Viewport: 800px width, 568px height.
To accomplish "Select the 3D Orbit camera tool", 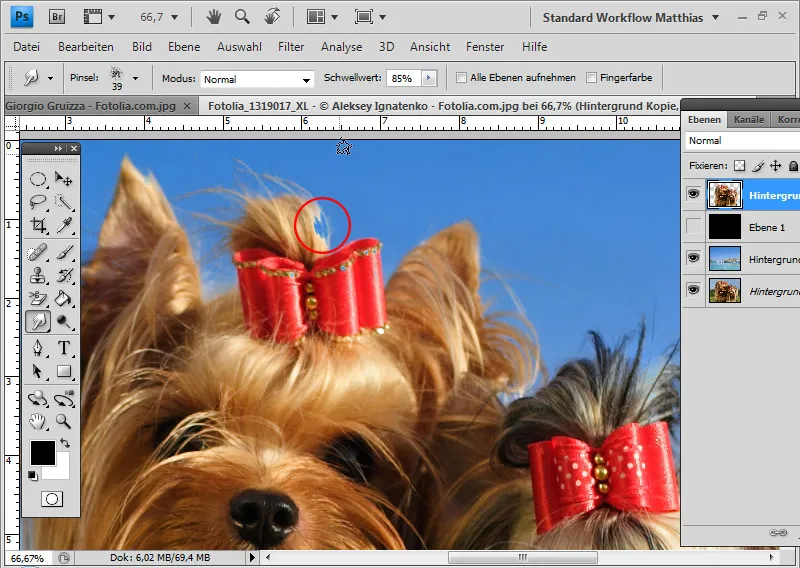I will coord(64,398).
